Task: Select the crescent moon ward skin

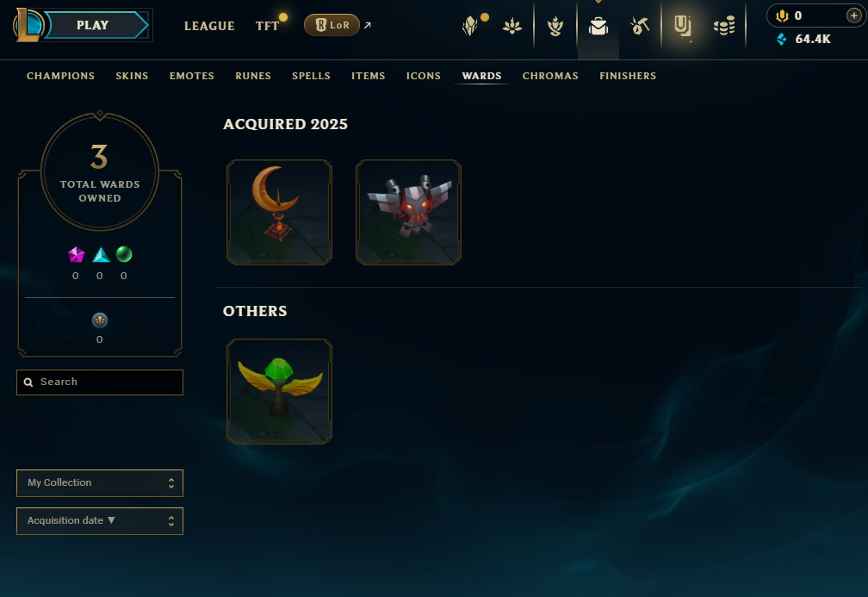Action: 279,212
